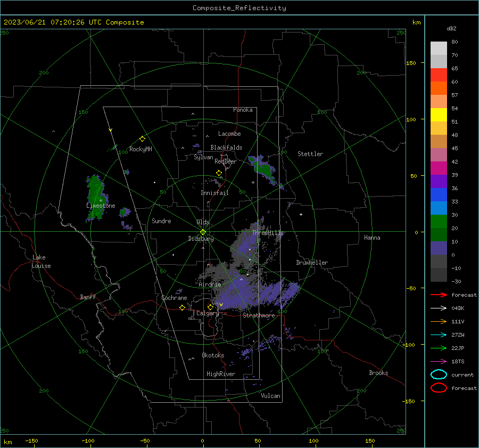
Task: Select the Lacombe map label
Action: (229, 134)
